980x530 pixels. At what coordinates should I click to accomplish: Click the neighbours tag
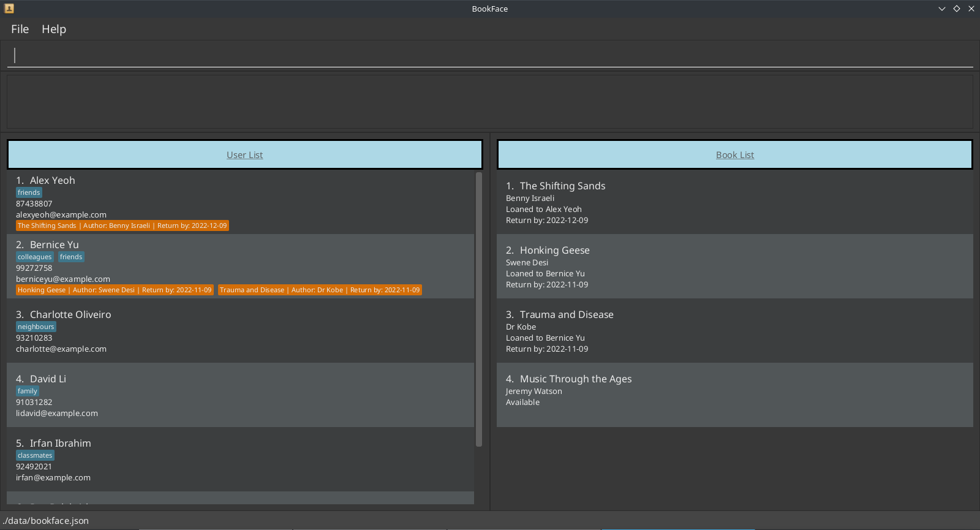[36, 327]
